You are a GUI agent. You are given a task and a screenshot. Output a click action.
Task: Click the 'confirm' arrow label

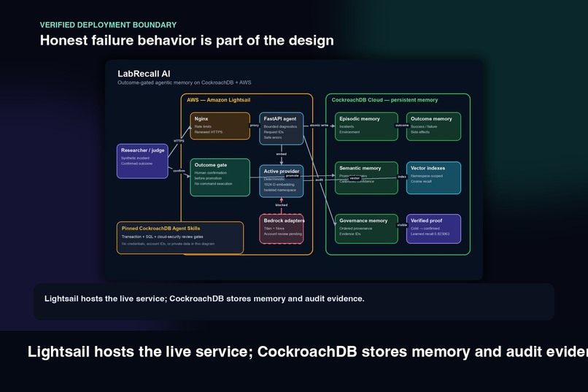click(x=179, y=171)
